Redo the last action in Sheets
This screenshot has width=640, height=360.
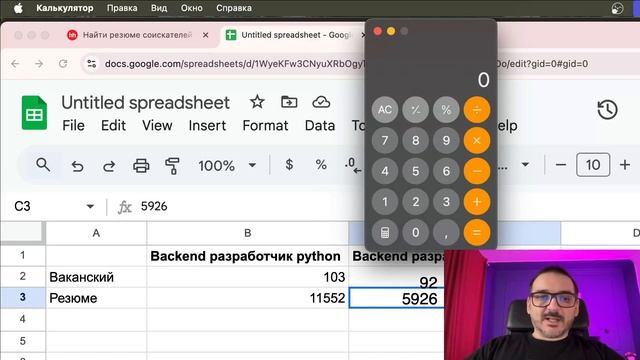109,166
